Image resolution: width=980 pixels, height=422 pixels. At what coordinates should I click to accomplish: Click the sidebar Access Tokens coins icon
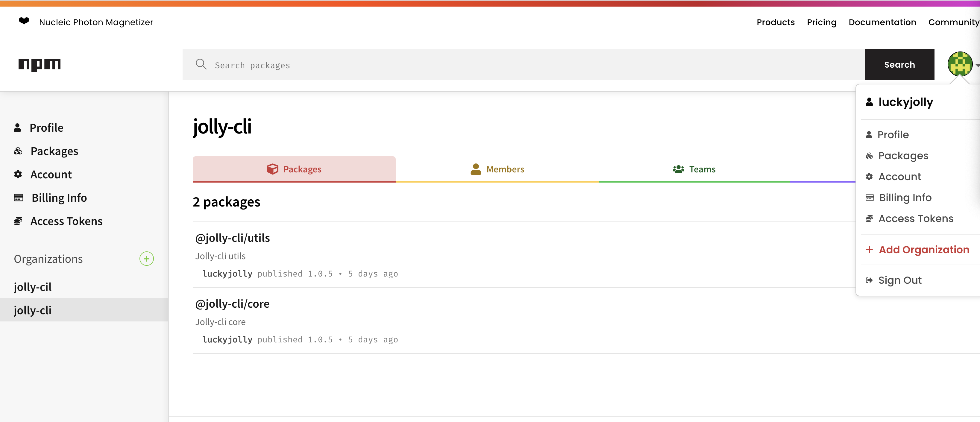(18, 221)
